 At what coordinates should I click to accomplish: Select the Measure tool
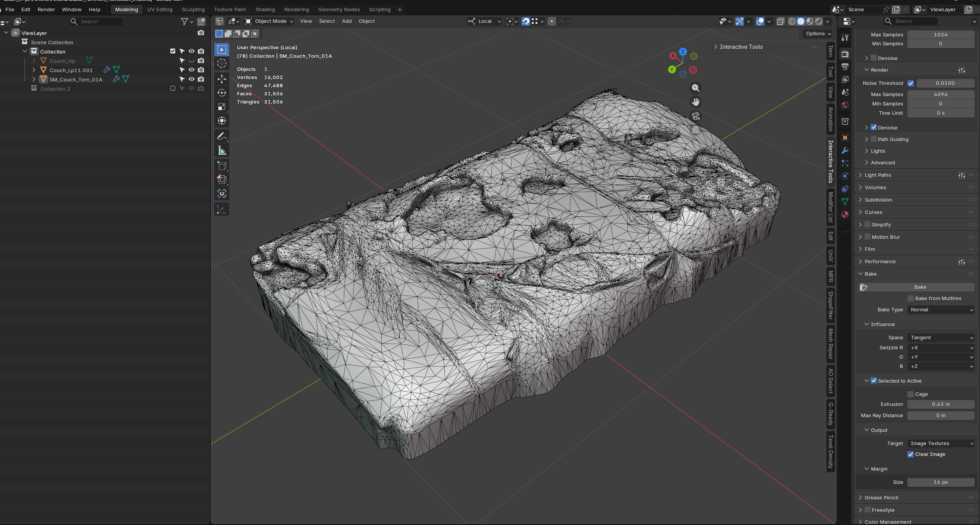click(222, 150)
